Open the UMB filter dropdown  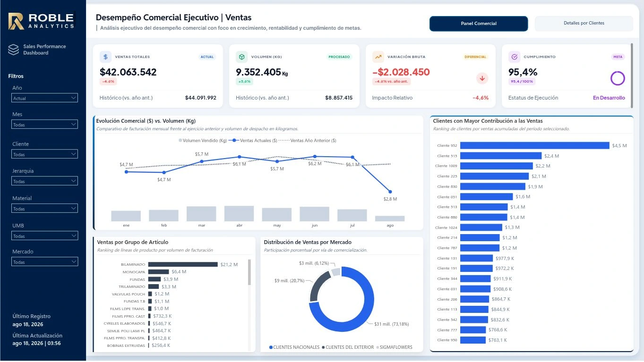[x=44, y=236]
